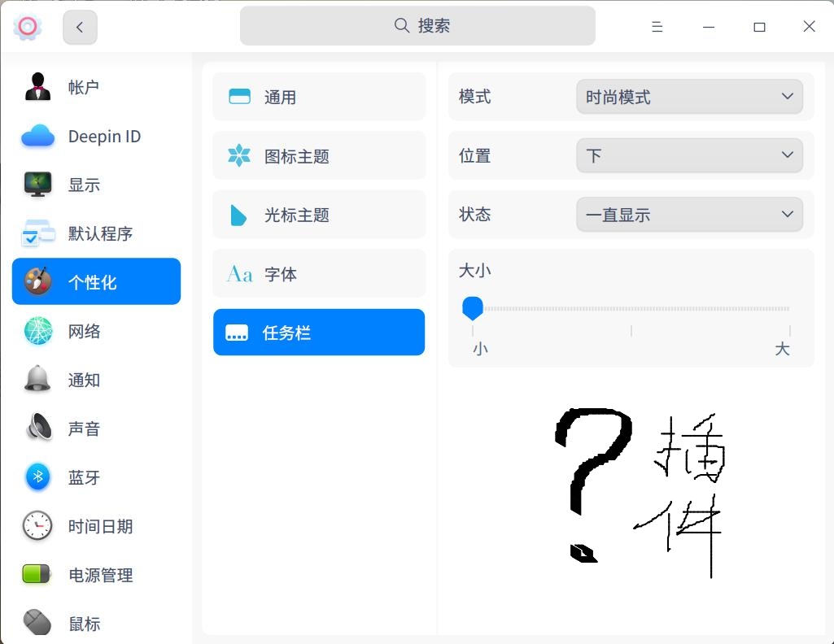
Task: Focus the 搜索 search field
Action: pos(417,25)
